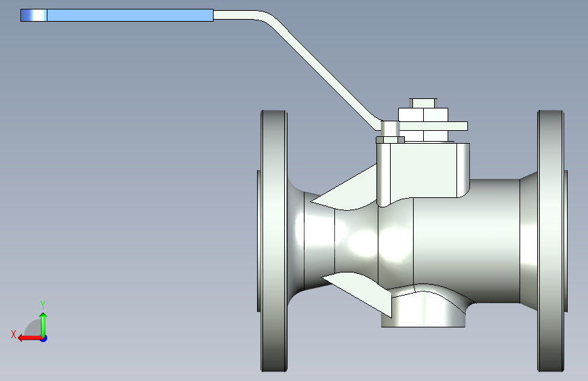Click the right pipe flange of the valve
The image size is (588, 381).
[x=551, y=241]
